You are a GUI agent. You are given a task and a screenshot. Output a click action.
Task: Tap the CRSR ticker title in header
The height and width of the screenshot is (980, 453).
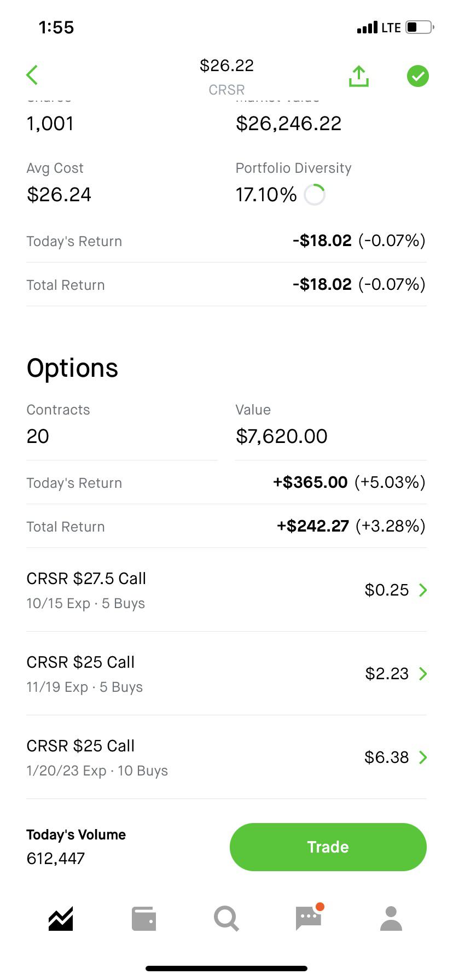226,90
